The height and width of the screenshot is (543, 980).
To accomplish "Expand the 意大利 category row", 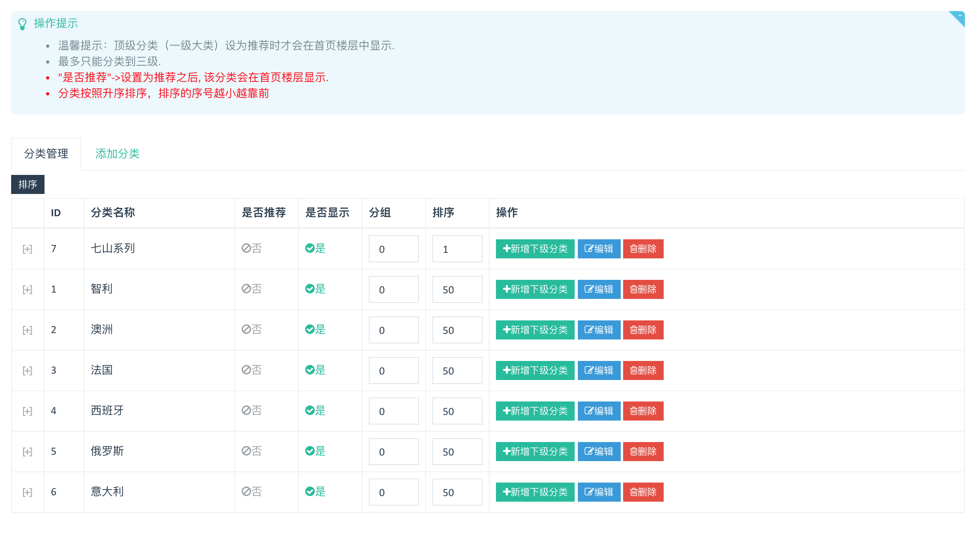I will tap(27, 493).
